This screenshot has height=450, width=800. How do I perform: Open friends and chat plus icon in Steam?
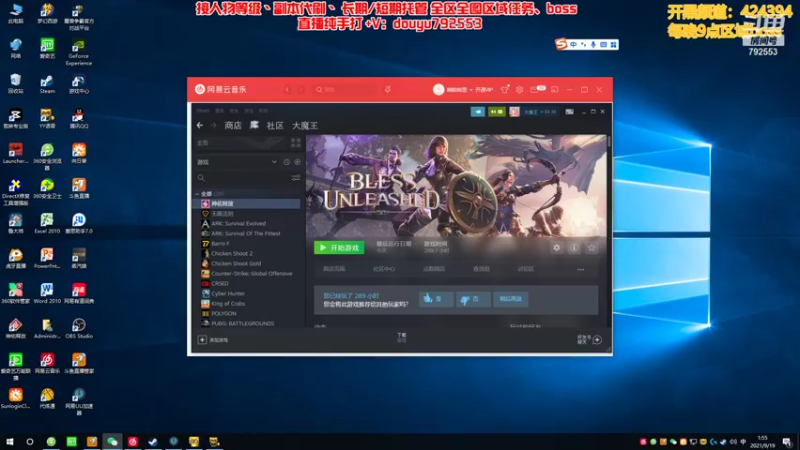click(x=597, y=340)
